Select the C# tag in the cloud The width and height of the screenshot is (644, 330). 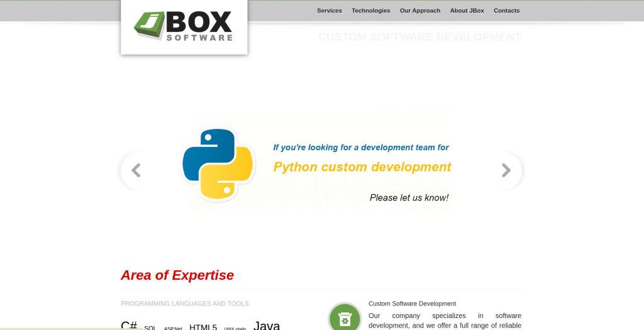[129, 326]
